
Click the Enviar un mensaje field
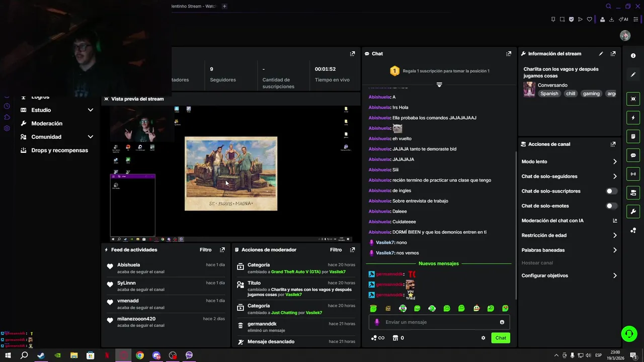click(439, 322)
